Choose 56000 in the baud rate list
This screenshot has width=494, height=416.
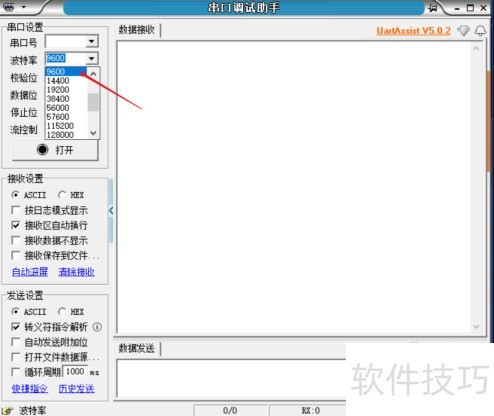[x=66, y=108]
